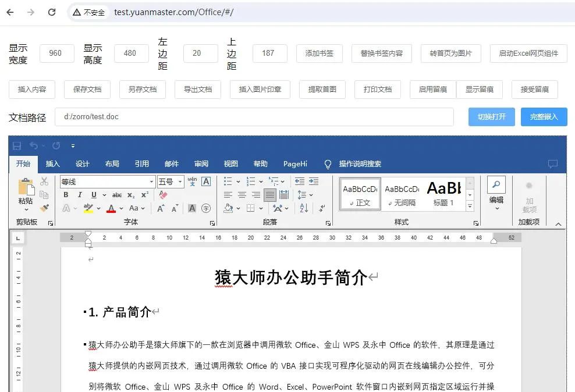Go back in the browser

tap(10, 12)
